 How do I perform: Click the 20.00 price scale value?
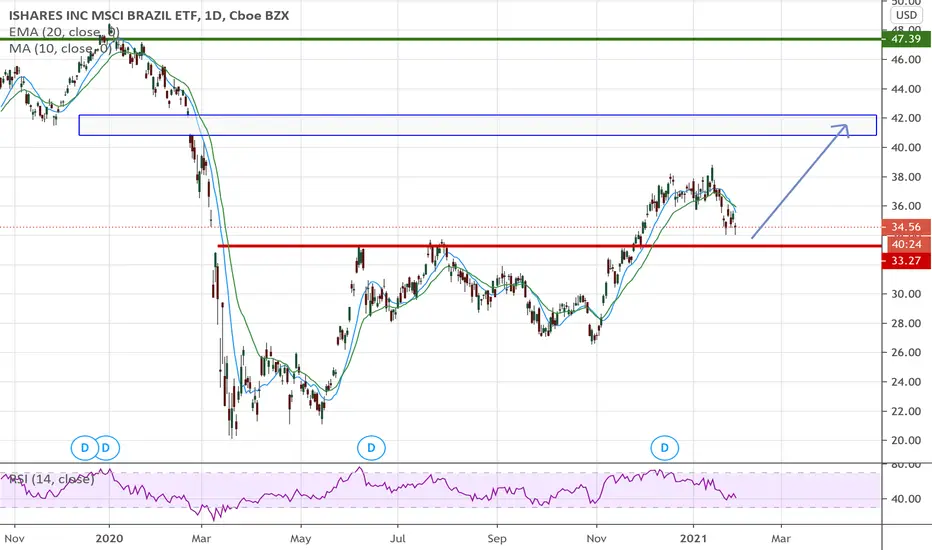click(906, 441)
